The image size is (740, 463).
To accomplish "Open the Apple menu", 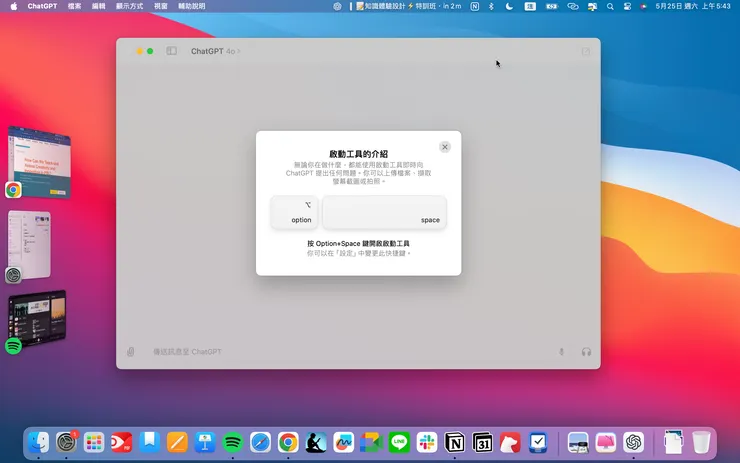I will click(x=13, y=6).
